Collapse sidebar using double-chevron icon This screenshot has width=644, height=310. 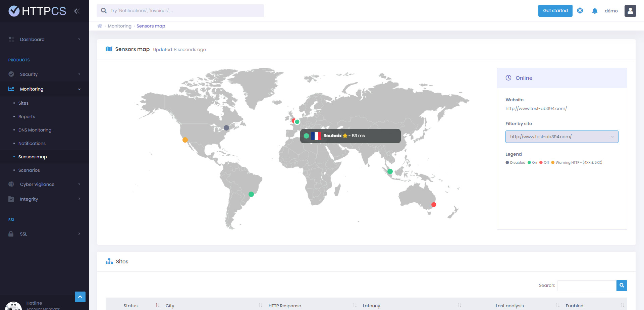(77, 11)
